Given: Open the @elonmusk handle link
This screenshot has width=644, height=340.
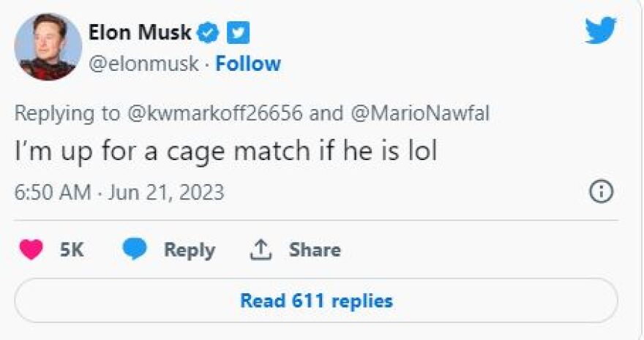Looking at the screenshot, I should (143, 64).
